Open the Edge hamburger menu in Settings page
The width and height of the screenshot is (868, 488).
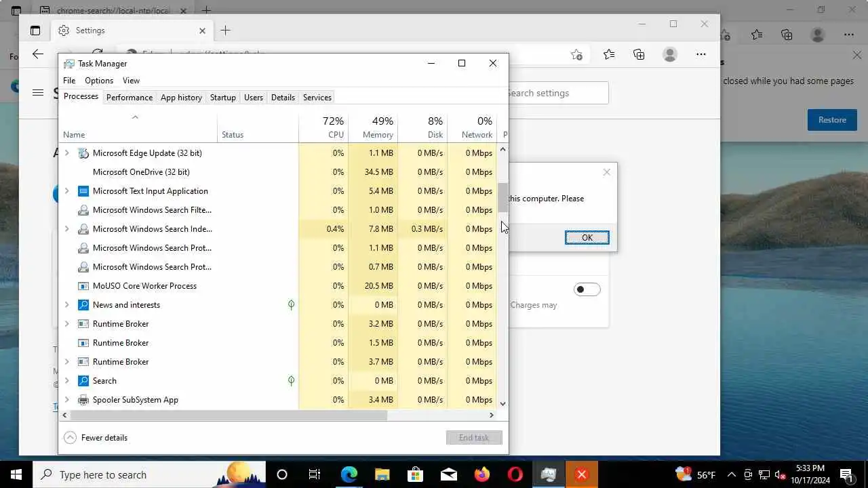tap(38, 93)
